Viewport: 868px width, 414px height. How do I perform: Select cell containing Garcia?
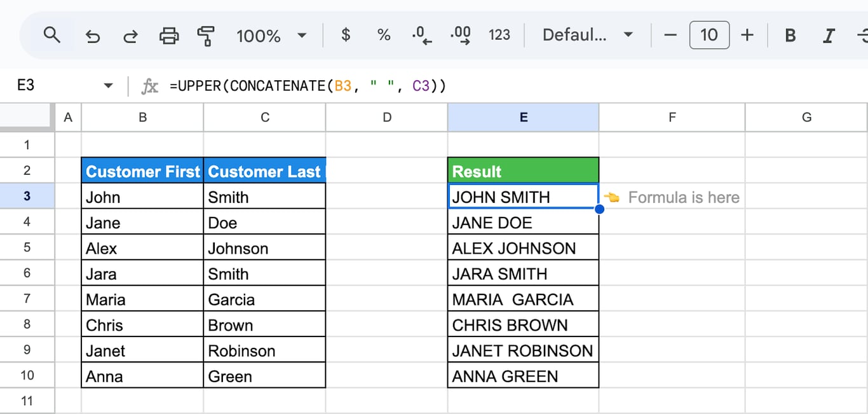click(265, 298)
